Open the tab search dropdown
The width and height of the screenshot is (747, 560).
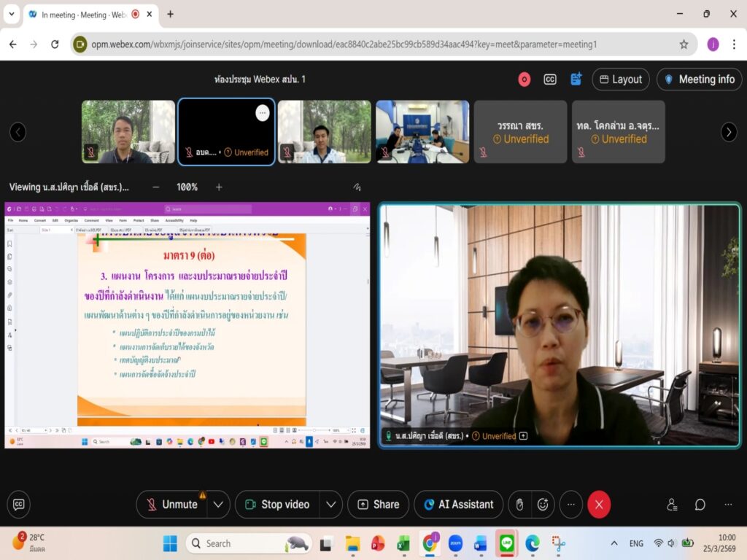pyautogui.click(x=12, y=15)
